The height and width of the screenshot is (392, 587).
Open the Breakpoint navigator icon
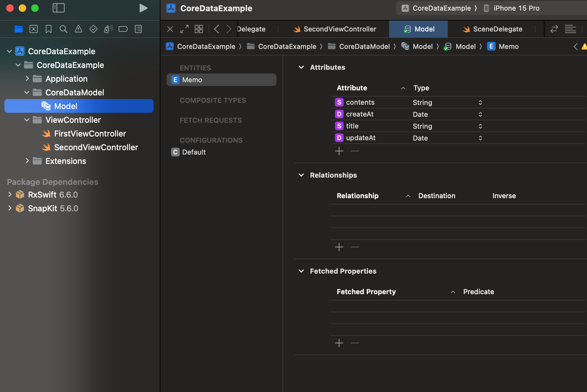click(x=123, y=29)
